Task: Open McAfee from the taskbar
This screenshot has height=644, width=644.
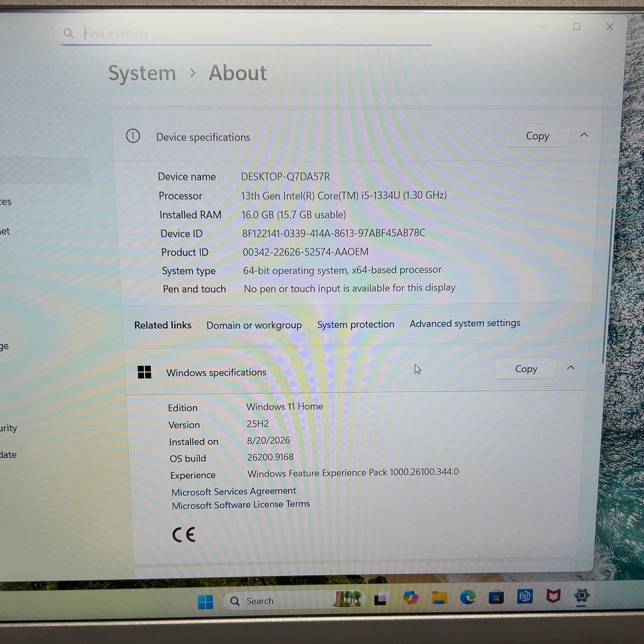Action: coord(553,596)
